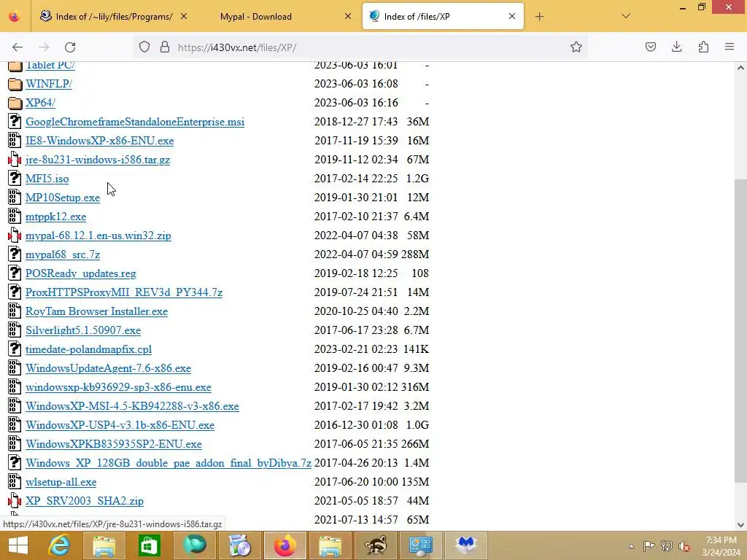Reload the current page
747x560 pixels.
(70, 47)
